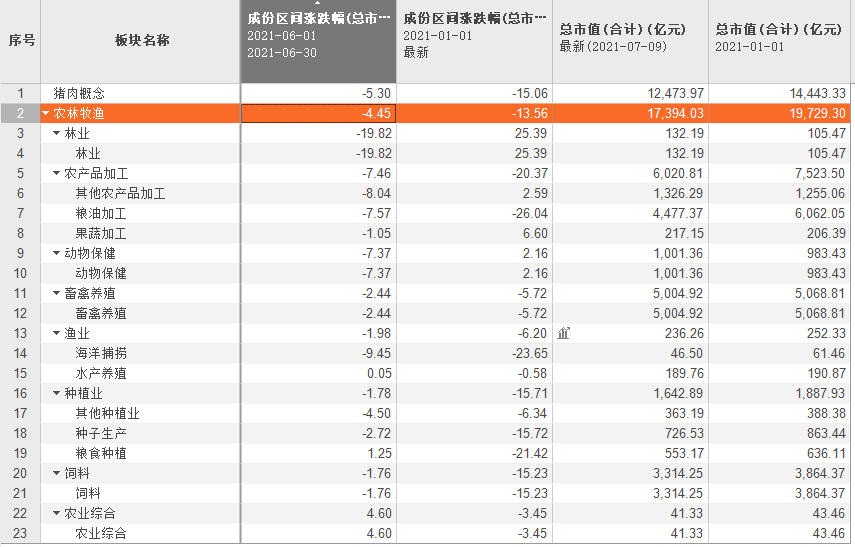Screen dimensions: 855x547
Task: Collapse the 渔业 group
Action: point(56,333)
